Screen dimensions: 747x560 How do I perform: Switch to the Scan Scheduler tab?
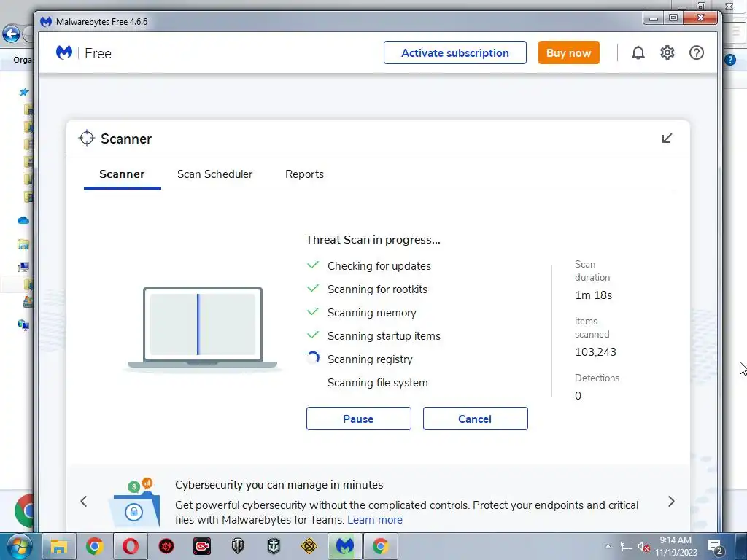coord(215,174)
